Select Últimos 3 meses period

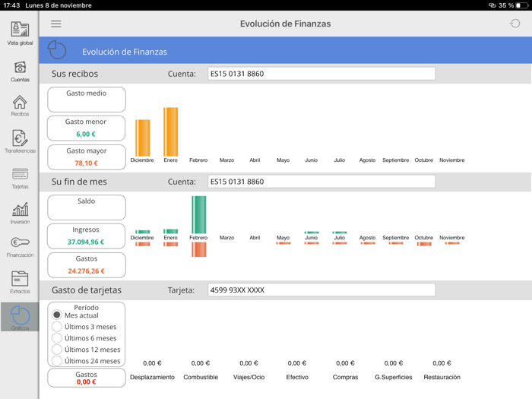click(57, 327)
